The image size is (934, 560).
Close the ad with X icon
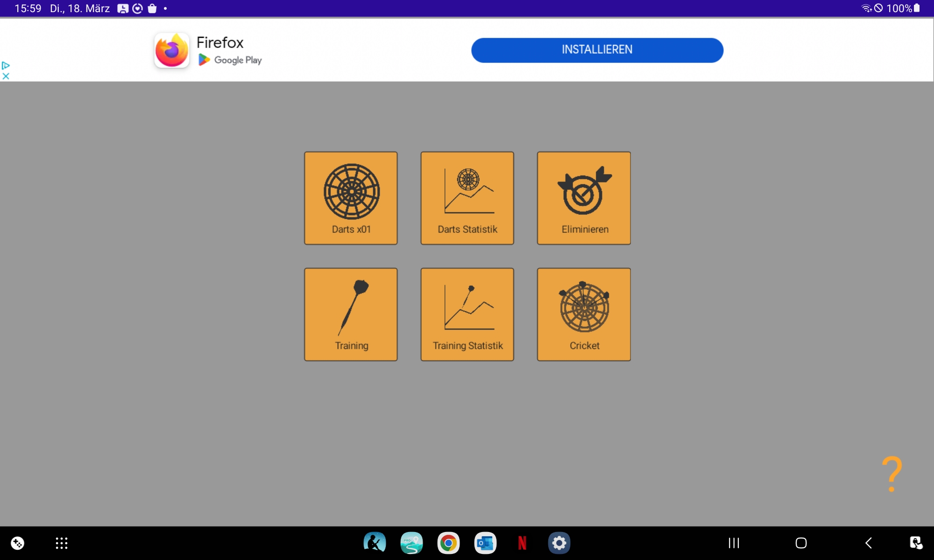pyautogui.click(x=6, y=76)
